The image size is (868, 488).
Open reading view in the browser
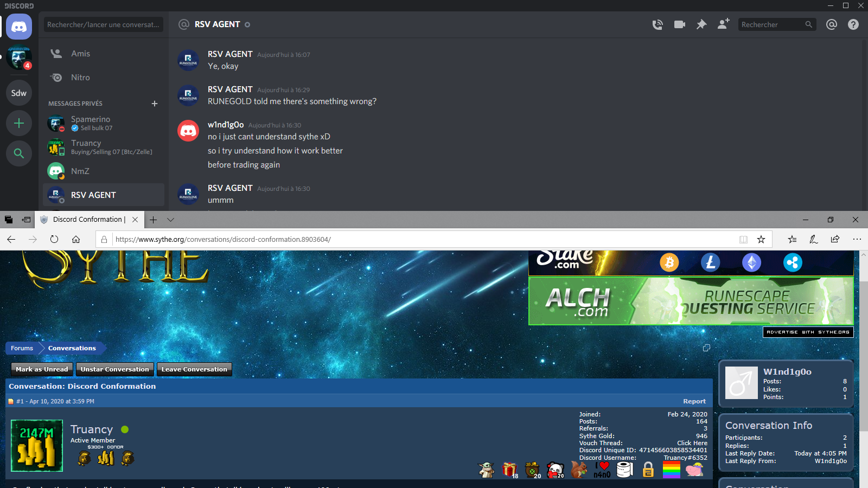click(743, 239)
